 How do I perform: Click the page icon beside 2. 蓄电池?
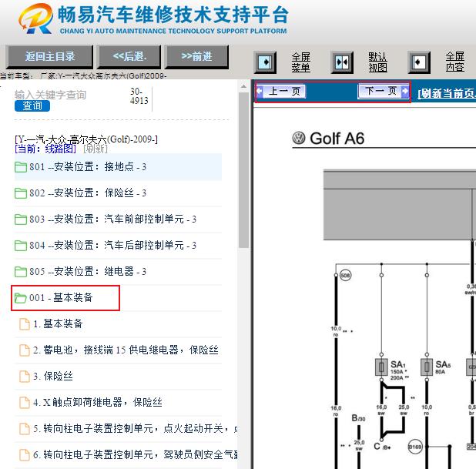25,350
